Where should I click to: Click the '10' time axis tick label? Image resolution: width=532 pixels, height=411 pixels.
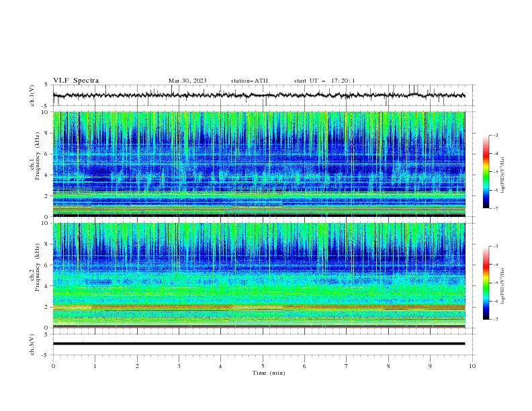472,366
